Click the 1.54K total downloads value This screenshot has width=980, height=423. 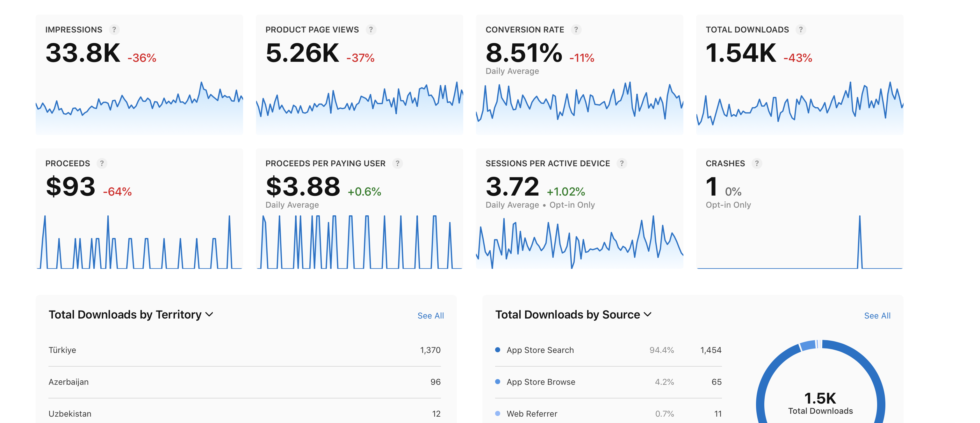click(741, 53)
